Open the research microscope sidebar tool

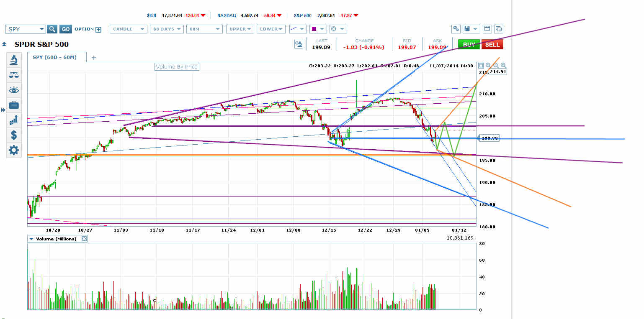(14, 60)
